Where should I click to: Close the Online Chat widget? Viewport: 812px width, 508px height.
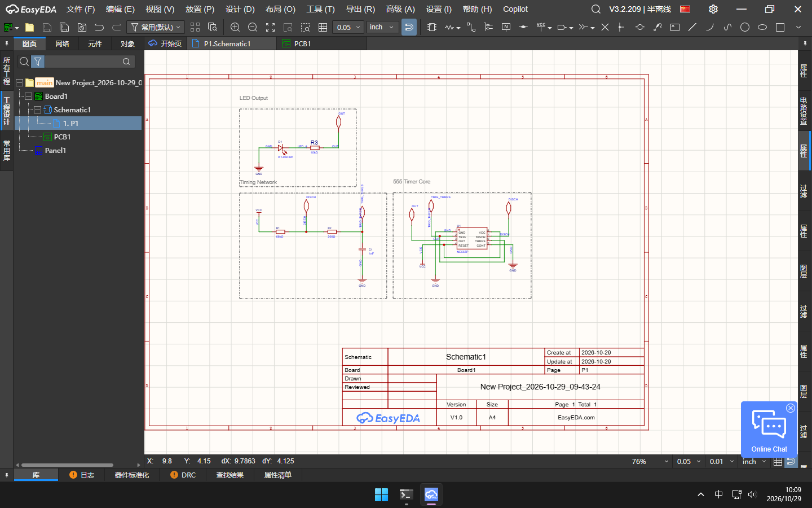791,408
